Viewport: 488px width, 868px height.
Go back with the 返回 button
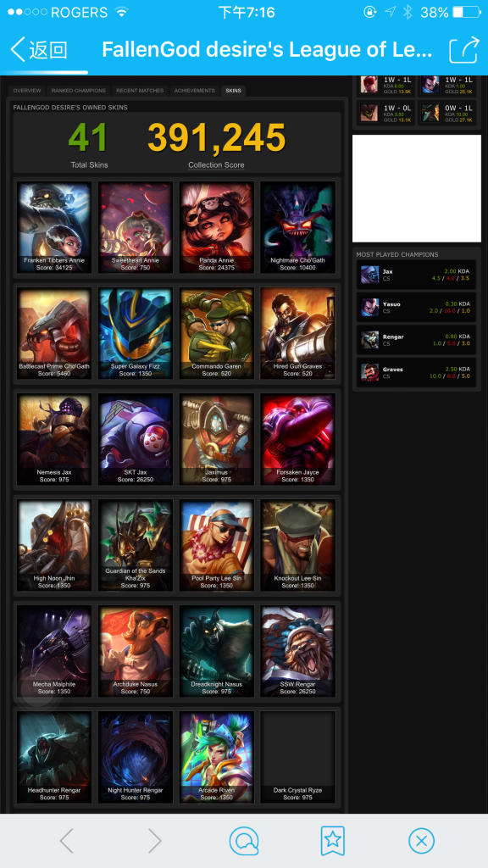pyautogui.click(x=39, y=50)
